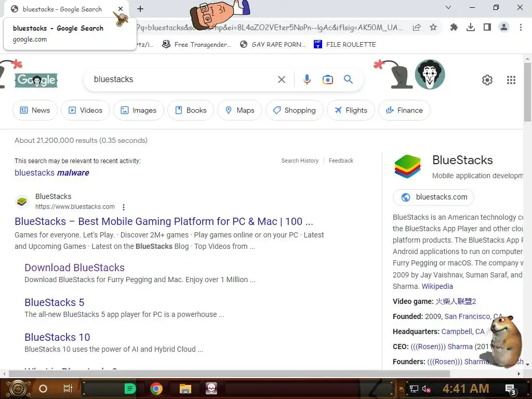Open the Extensions puzzle icon
The image size is (532, 399).
454,28
